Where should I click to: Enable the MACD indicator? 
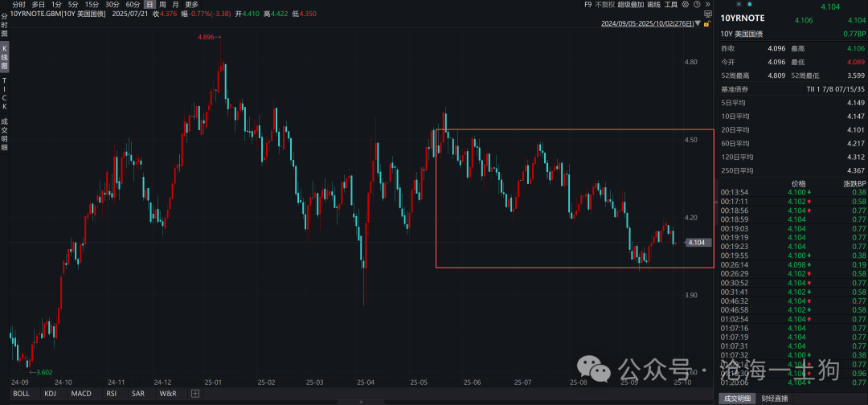[81, 394]
